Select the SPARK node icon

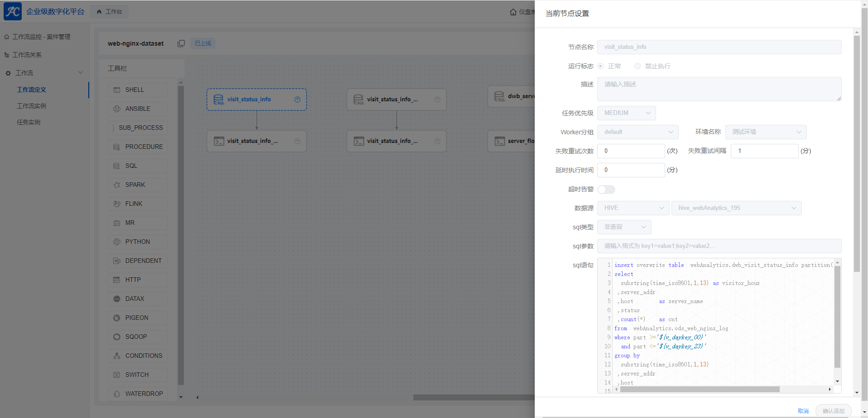click(x=117, y=185)
